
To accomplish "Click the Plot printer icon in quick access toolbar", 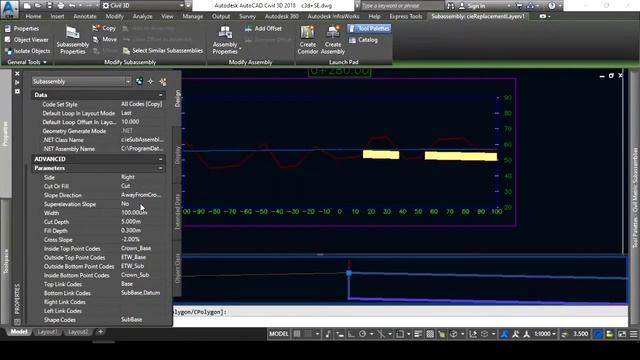I will 60,6.
